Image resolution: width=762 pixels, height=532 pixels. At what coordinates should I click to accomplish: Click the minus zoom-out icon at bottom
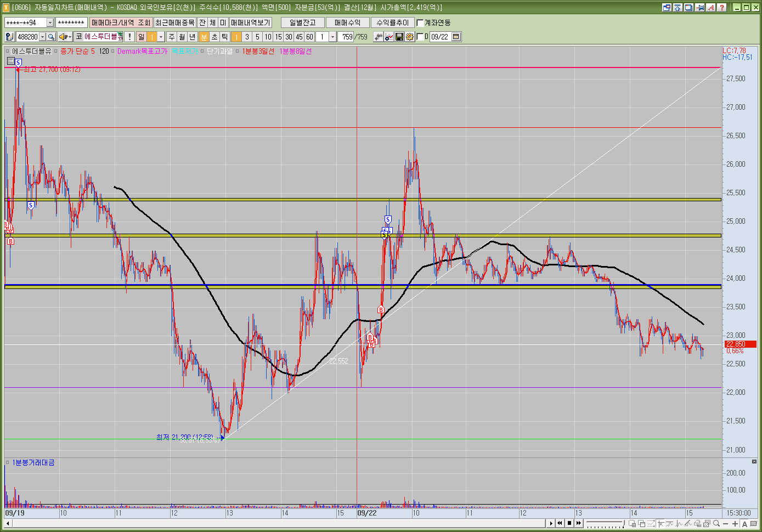pyautogui.click(x=725, y=523)
